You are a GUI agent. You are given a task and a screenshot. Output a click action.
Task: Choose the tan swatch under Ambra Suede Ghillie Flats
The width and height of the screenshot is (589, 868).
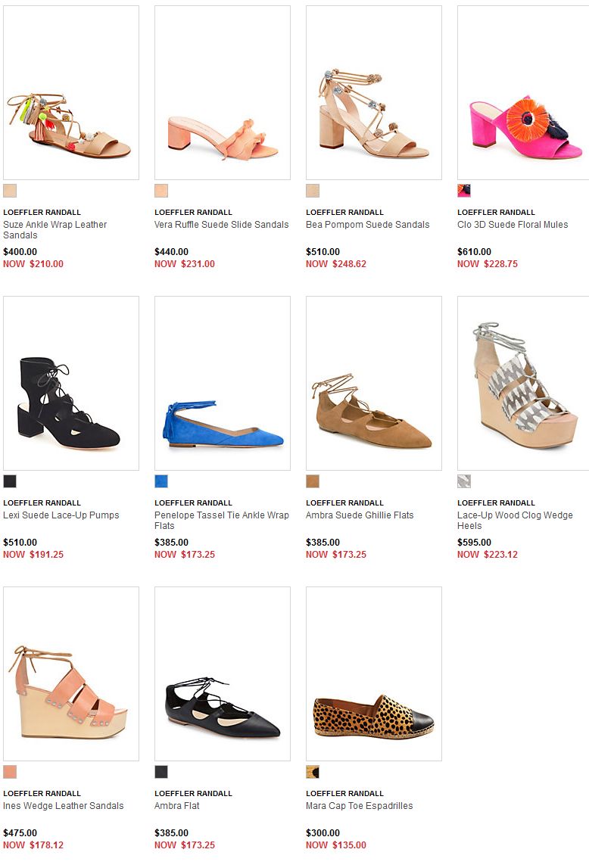[x=313, y=481]
